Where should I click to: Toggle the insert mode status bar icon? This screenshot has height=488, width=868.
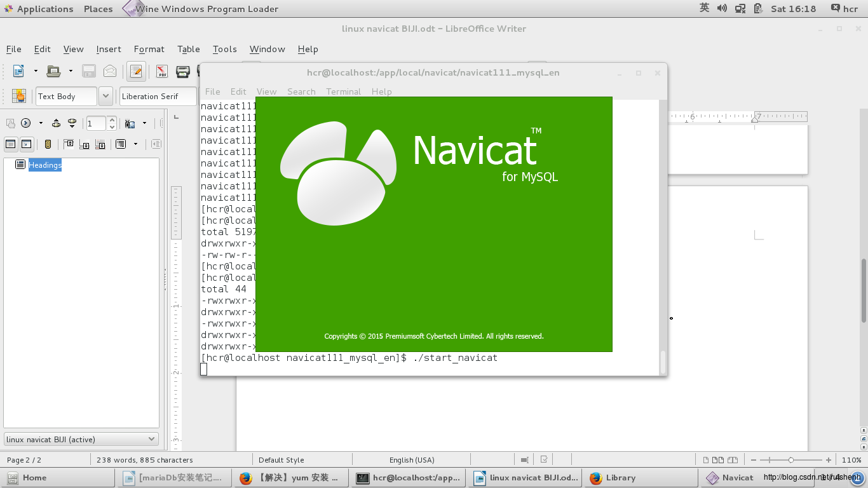pyautogui.click(x=524, y=459)
